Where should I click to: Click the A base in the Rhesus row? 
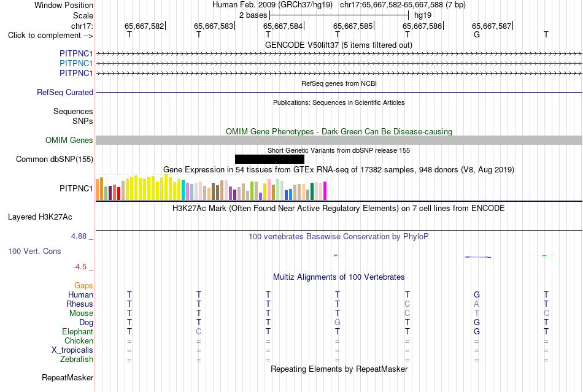click(x=477, y=304)
